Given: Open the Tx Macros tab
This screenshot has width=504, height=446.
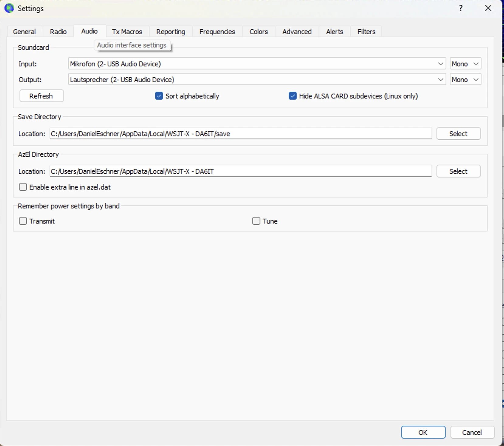Looking at the screenshot, I should pos(127,32).
